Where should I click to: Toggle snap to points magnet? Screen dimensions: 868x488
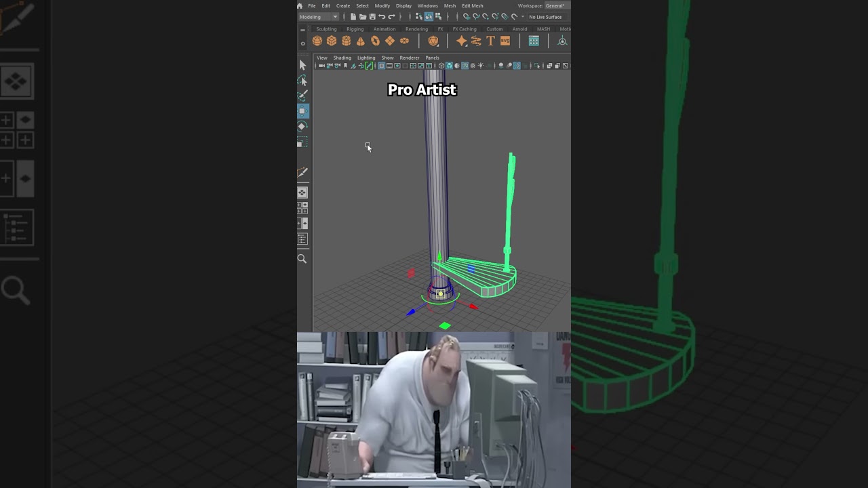[x=486, y=17]
